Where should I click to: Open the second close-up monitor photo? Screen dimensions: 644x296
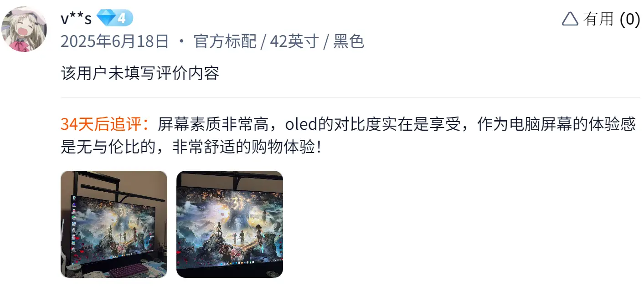230,224
